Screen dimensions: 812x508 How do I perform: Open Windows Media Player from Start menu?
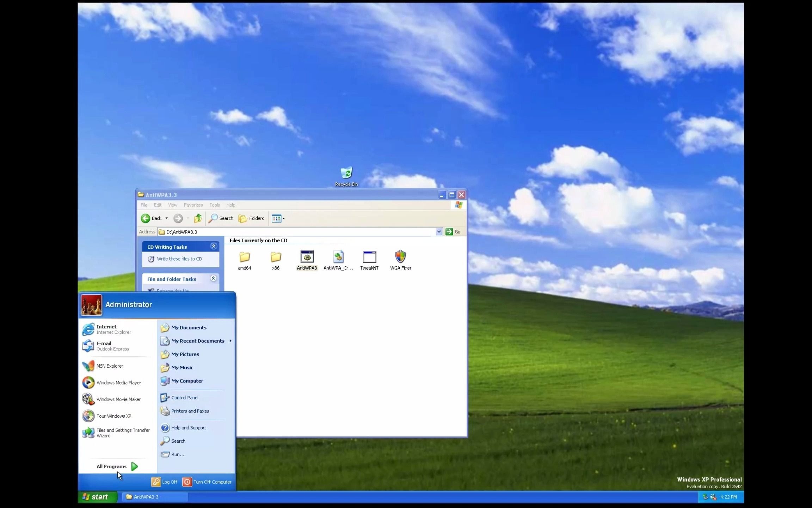118,382
